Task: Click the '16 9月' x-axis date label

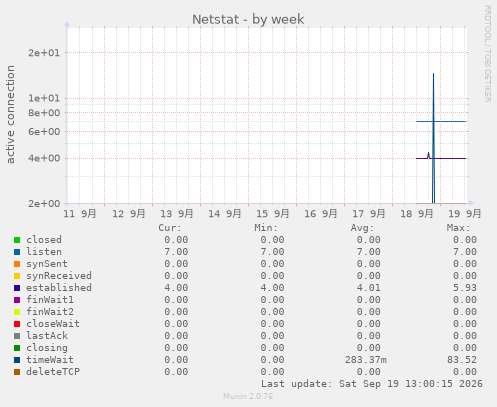Action: tap(321, 214)
